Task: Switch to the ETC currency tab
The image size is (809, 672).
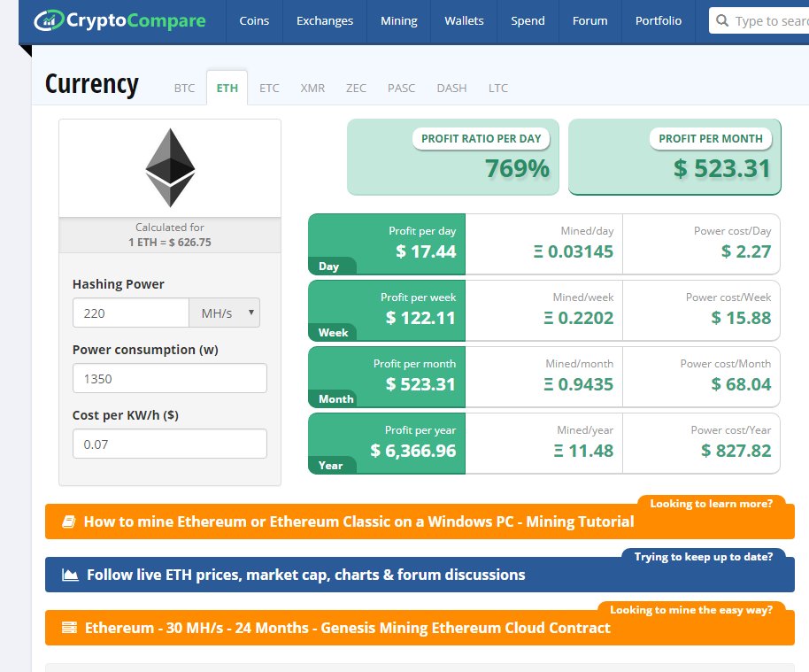Action: [269, 89]
